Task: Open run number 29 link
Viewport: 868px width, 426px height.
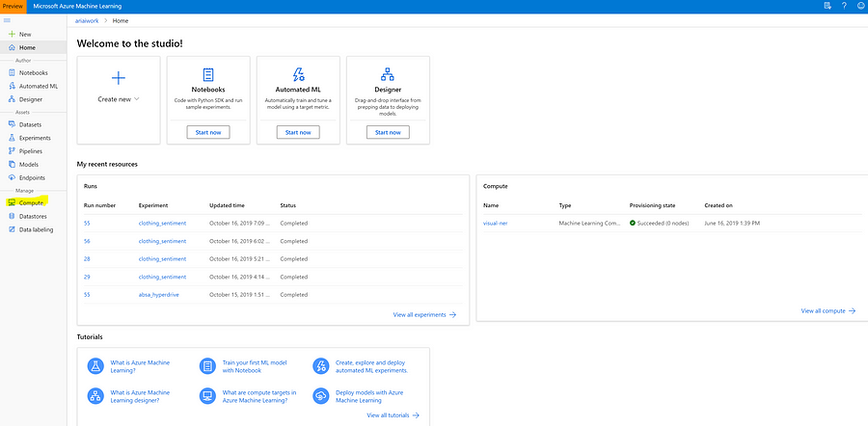Action: pos(87,277)
